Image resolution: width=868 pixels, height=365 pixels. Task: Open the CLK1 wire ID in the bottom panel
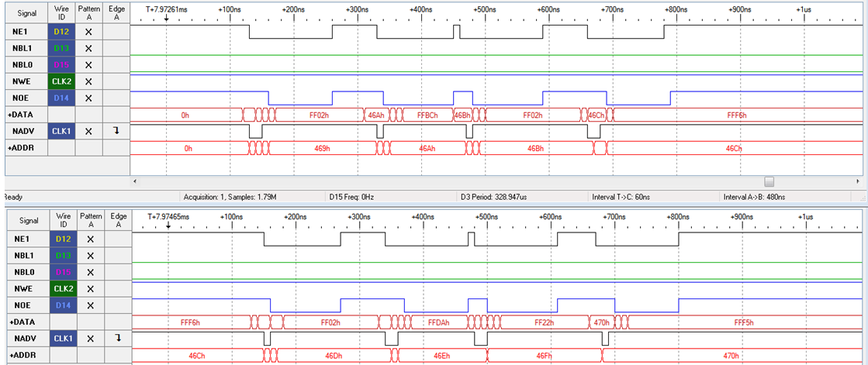tap(63, 339)
